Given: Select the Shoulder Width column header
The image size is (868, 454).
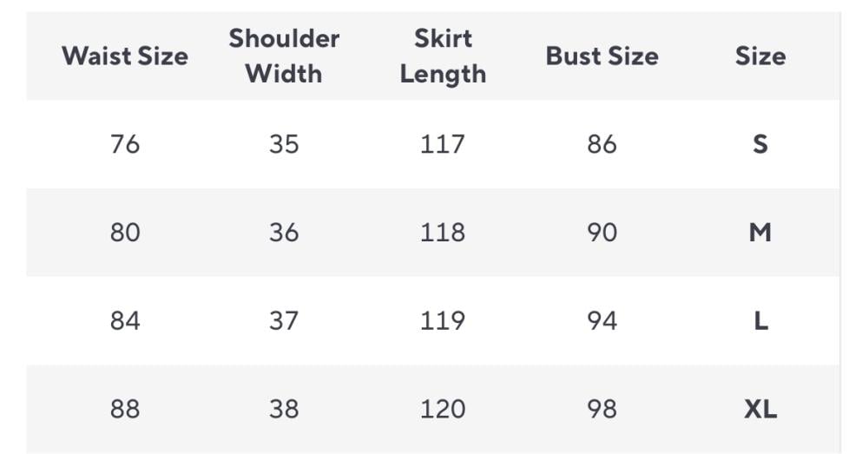Looking at the screenshot, I should point(284,56).
